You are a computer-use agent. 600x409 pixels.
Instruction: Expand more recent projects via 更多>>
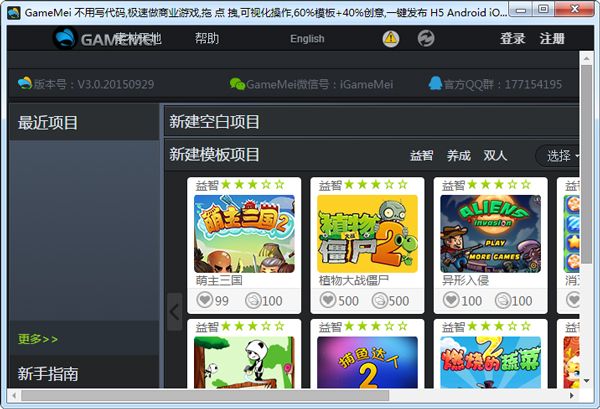(38, 339)
